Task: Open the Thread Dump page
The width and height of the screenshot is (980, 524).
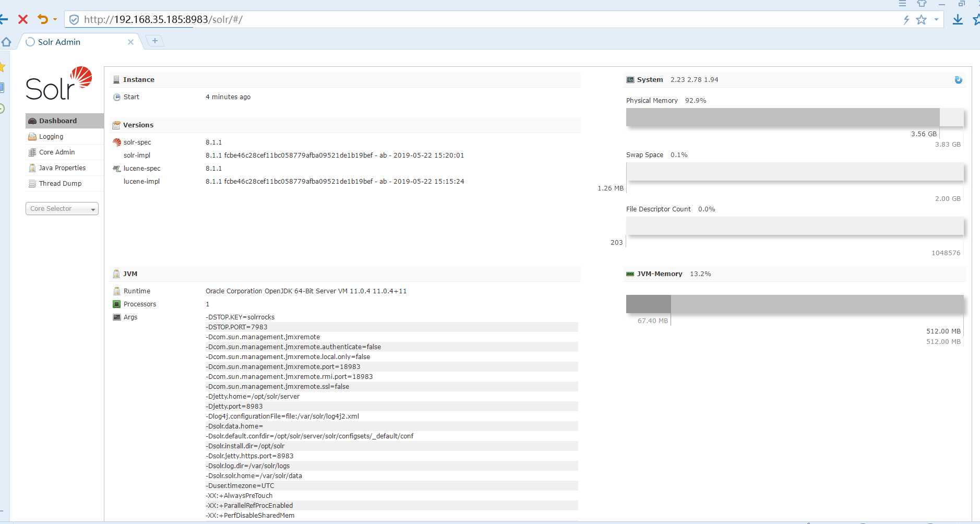Action: (x=60, y=184)
